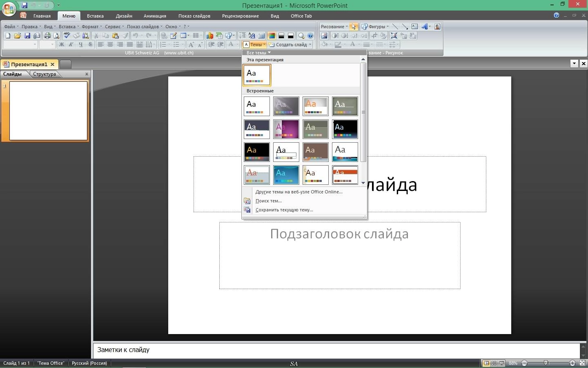Click the zoom out minus button

(524, 363)
